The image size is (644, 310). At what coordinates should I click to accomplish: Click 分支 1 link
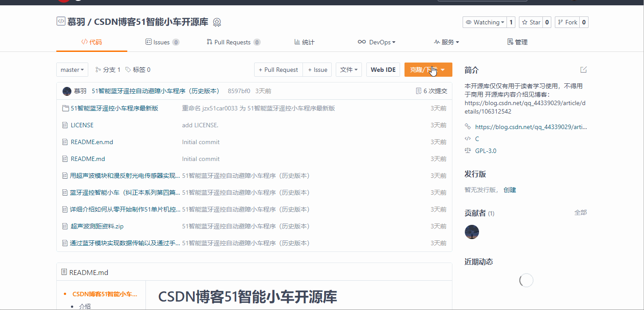tap(108, 70)
